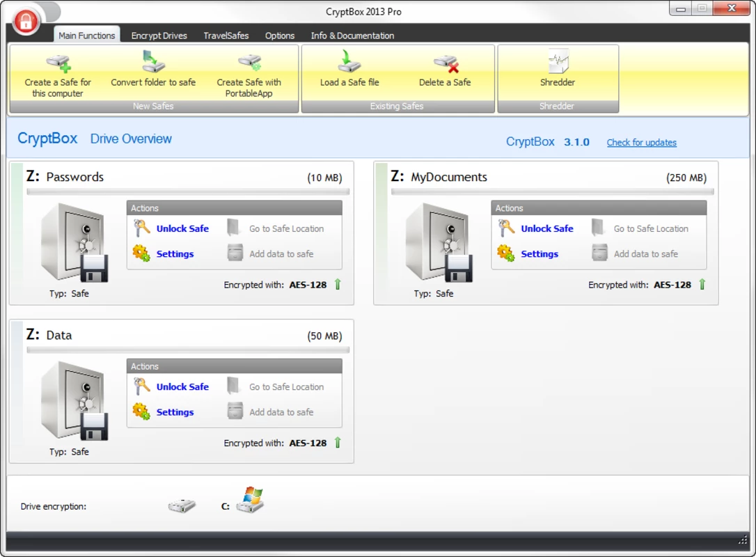Open the Encrypt Drives tab
This screenshot has height=557, width=756.
click(x=159, y=36)
